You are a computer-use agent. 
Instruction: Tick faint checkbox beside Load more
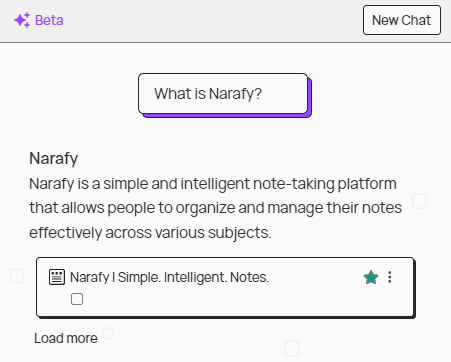[x=108, y=333]
